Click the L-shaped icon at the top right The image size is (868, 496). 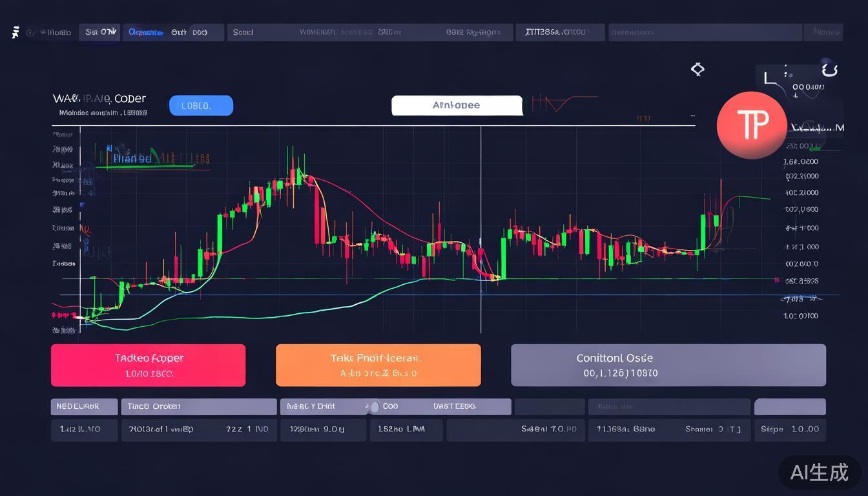tap(768, 79)
